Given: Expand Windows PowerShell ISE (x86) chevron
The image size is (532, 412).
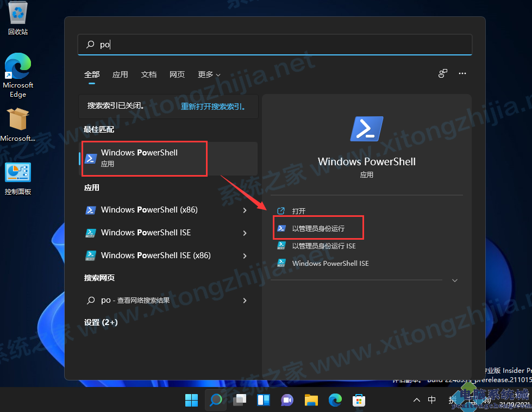Looking at the screenshot, I should (x=245, y=256).
